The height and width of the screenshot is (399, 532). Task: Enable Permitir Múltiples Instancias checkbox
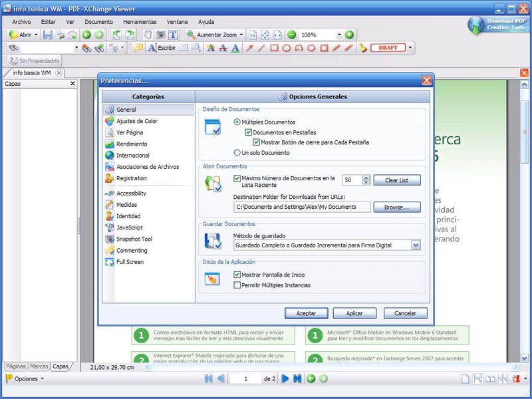pyautogui.click(x=237, y=285)
